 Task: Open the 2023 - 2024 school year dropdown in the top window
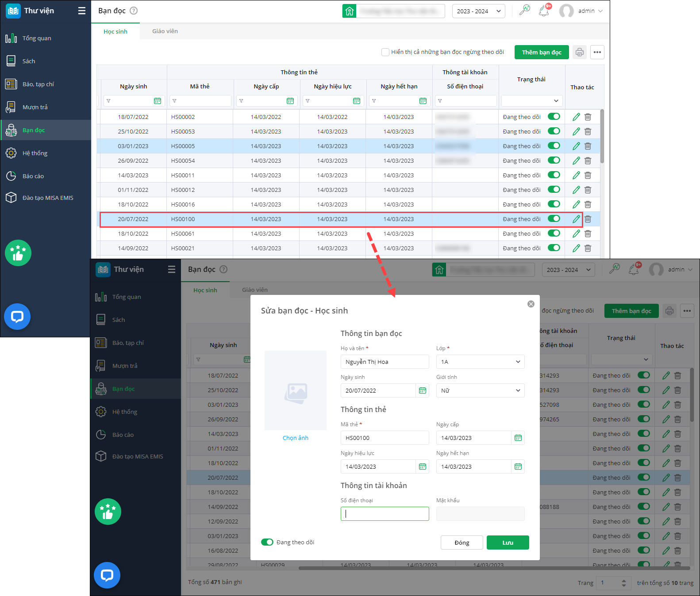(479, 11)
